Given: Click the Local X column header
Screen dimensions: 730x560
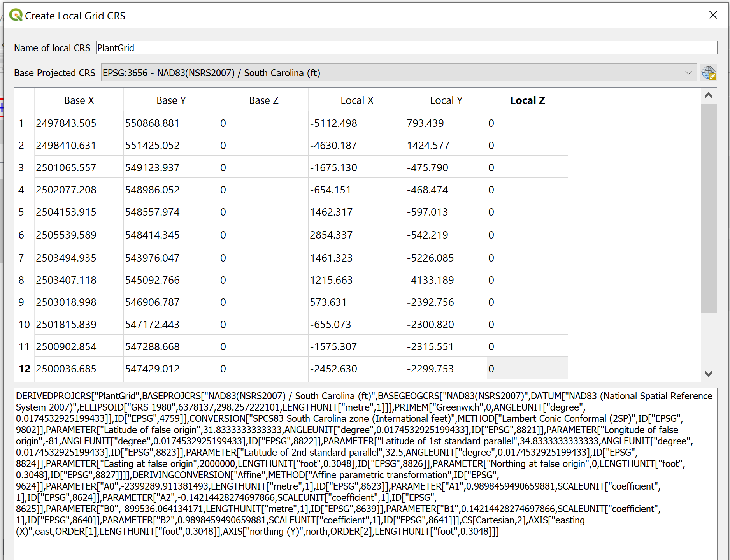Looking at the screenshot, I should click(357, 100).
